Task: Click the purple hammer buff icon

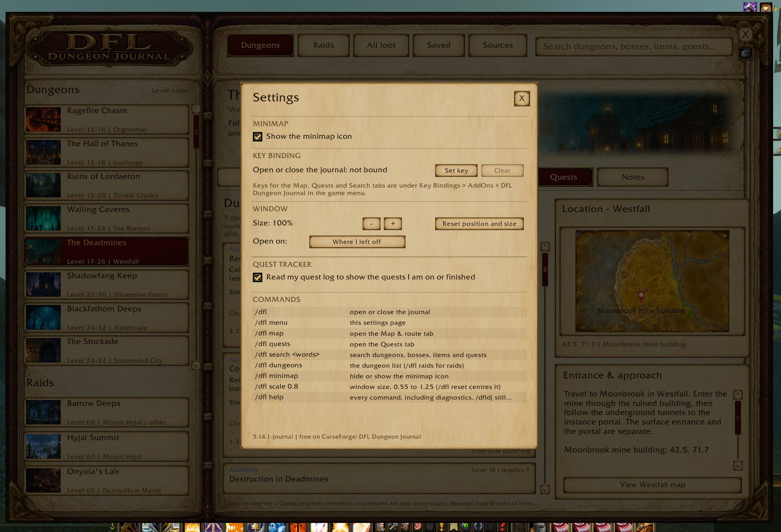Action: coord(750,7)
